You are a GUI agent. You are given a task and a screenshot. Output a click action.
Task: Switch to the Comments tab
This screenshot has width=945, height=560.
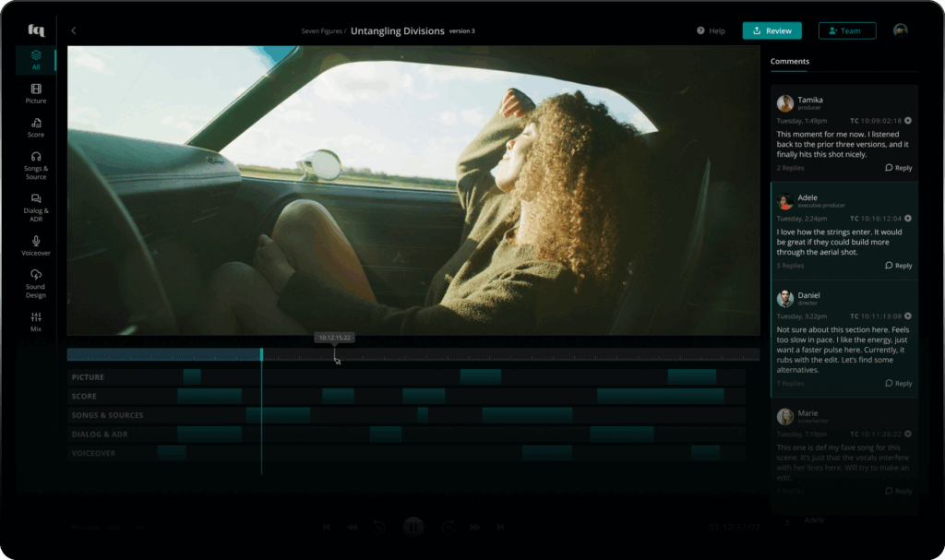point(789,62)
